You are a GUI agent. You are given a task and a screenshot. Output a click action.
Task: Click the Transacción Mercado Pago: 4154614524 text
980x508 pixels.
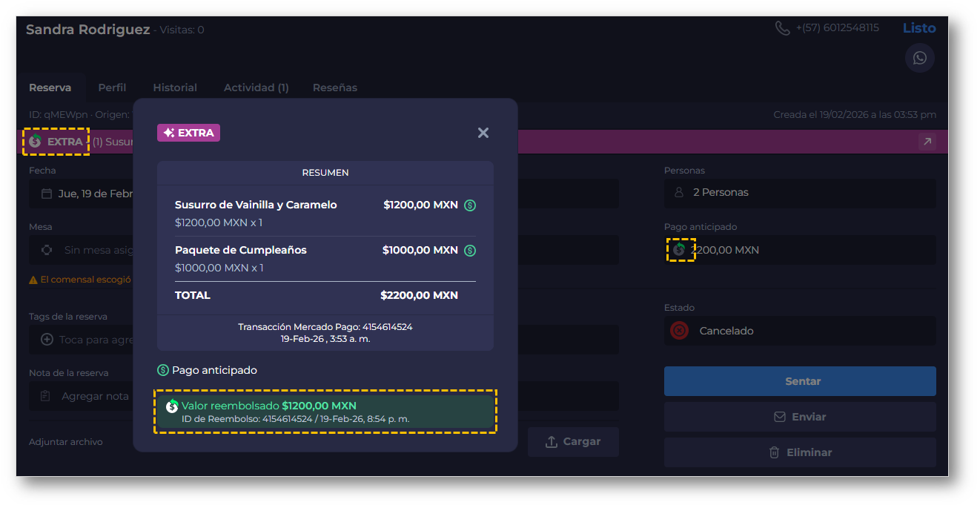click(325, 326)
